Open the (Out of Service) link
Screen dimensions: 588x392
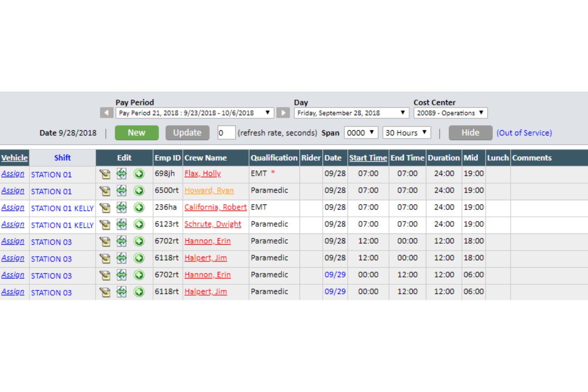(524, 133)
